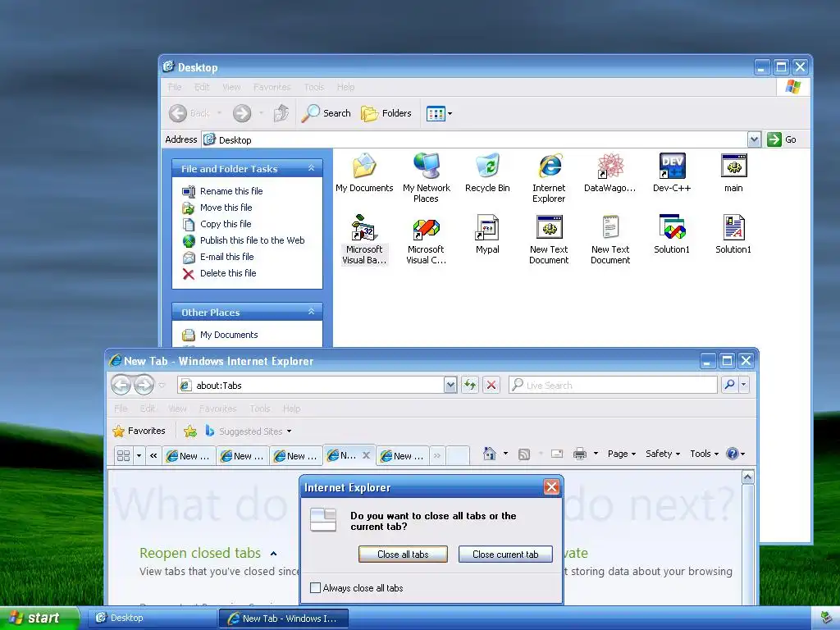Click the IE Home icon
The width and height of the screenshot is (840, 630).
point(489,454)
